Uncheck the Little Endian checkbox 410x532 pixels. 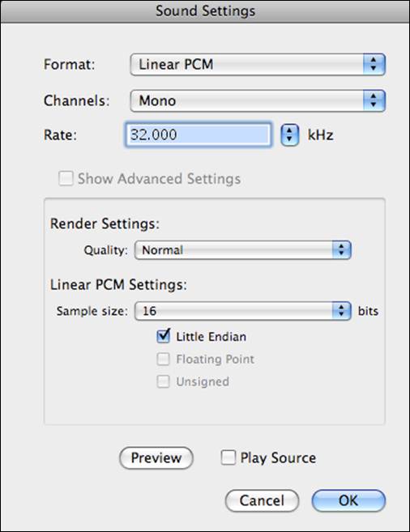(x=163, y=336)
